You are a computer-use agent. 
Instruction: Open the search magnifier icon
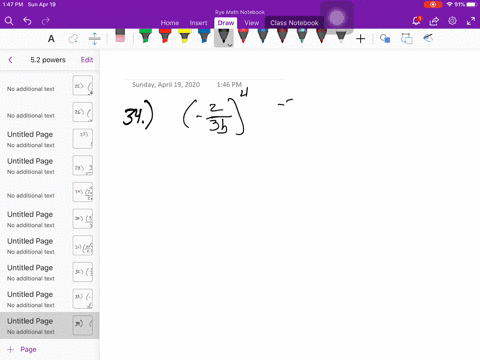[9, 21]
